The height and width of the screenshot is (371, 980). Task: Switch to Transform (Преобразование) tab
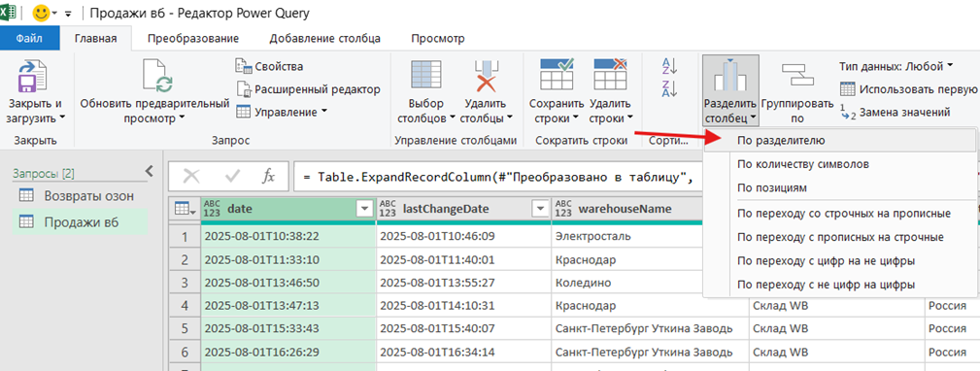[193, 39]
